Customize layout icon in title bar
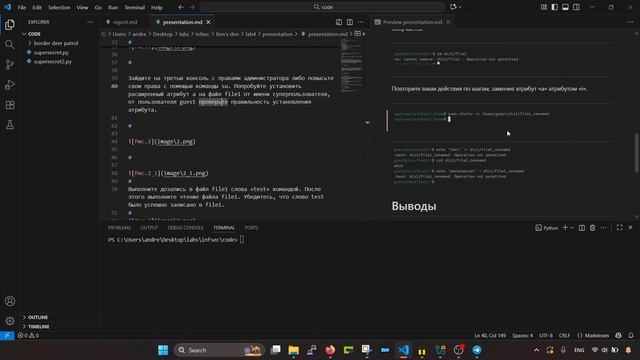Image resolution: width=640 pixels, height=360 pixels. click(544, 7)
